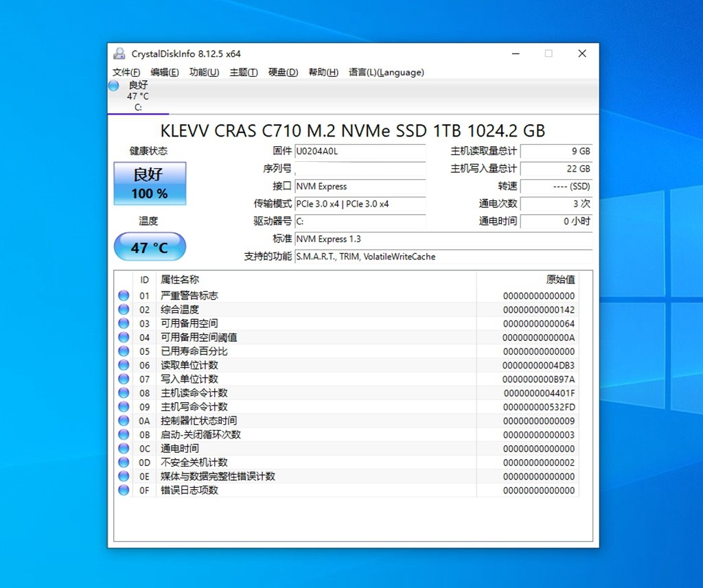Open the 编辑(E) menu
The image size is (703, 588).
[165, 72]
